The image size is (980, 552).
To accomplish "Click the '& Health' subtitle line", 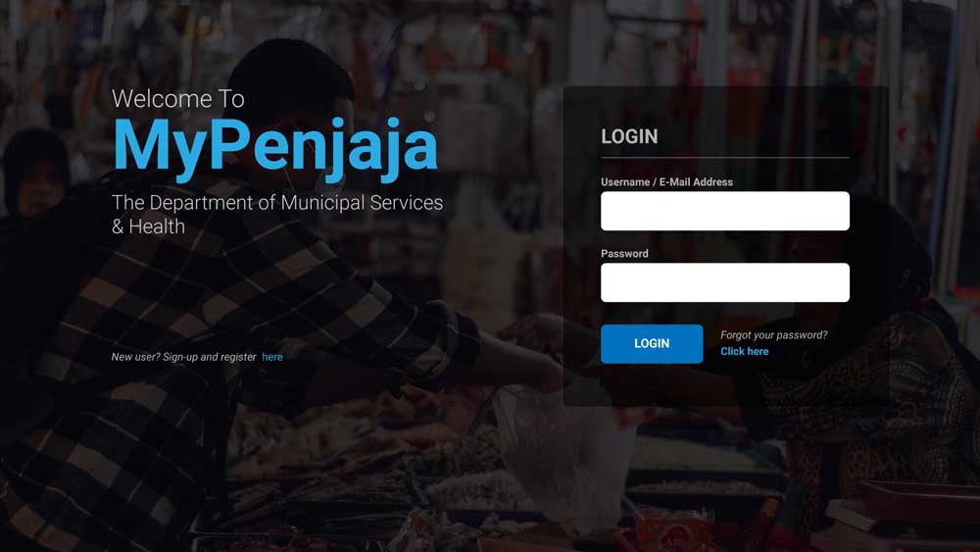I will (x=148, y=226).
